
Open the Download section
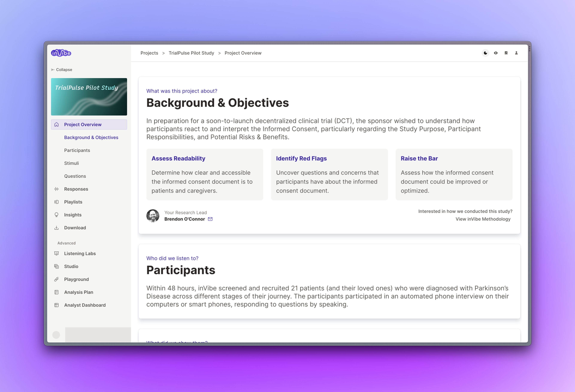pyautogui.click(x=75, y=228)
